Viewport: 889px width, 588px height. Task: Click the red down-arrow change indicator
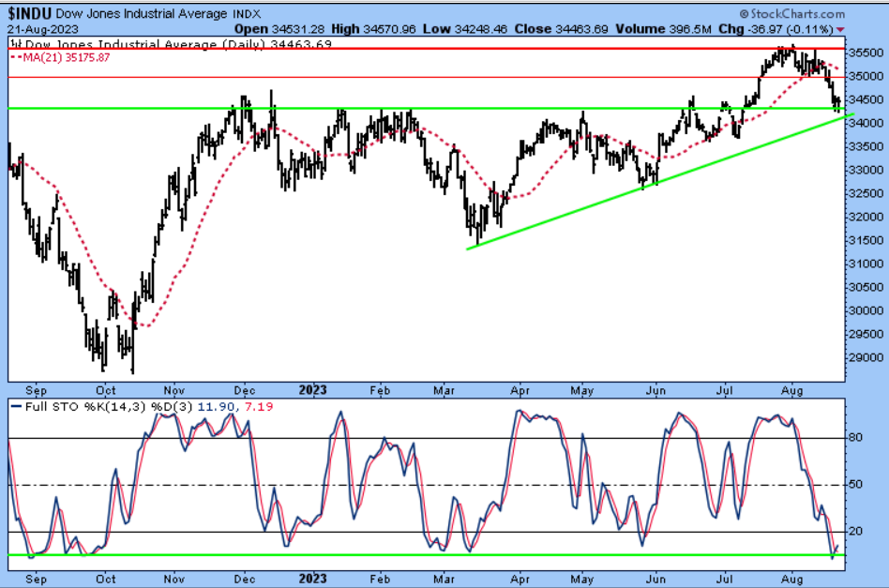[840, 29]
